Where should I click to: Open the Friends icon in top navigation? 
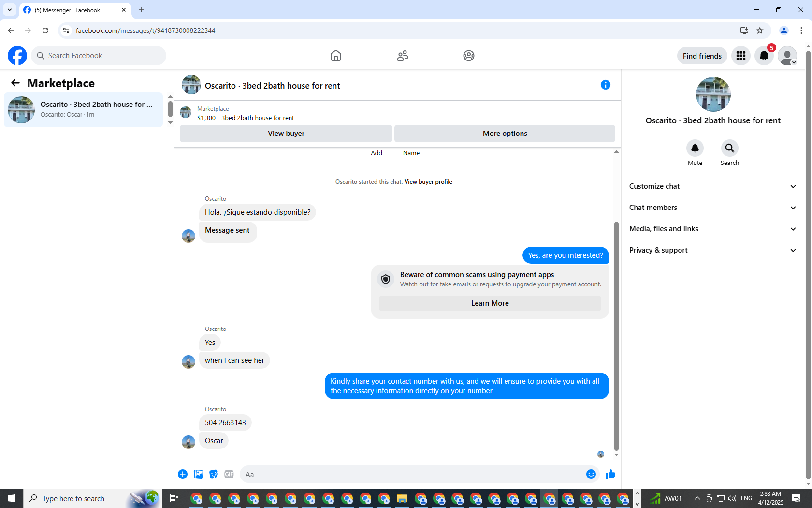point(403,56)
